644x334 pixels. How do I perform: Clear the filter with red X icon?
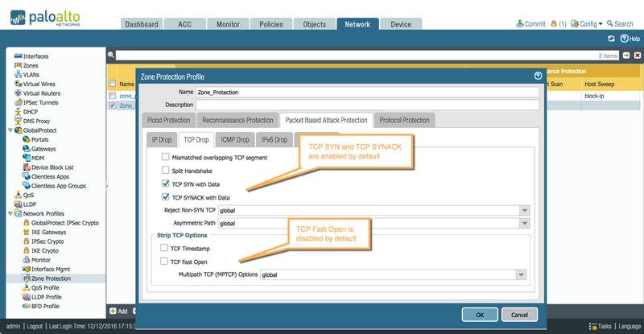[638, 56]
